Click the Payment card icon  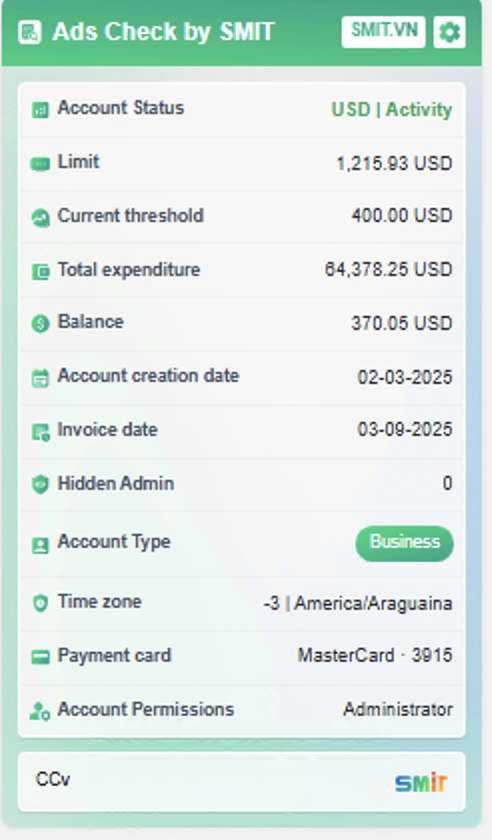click(40, 657)
